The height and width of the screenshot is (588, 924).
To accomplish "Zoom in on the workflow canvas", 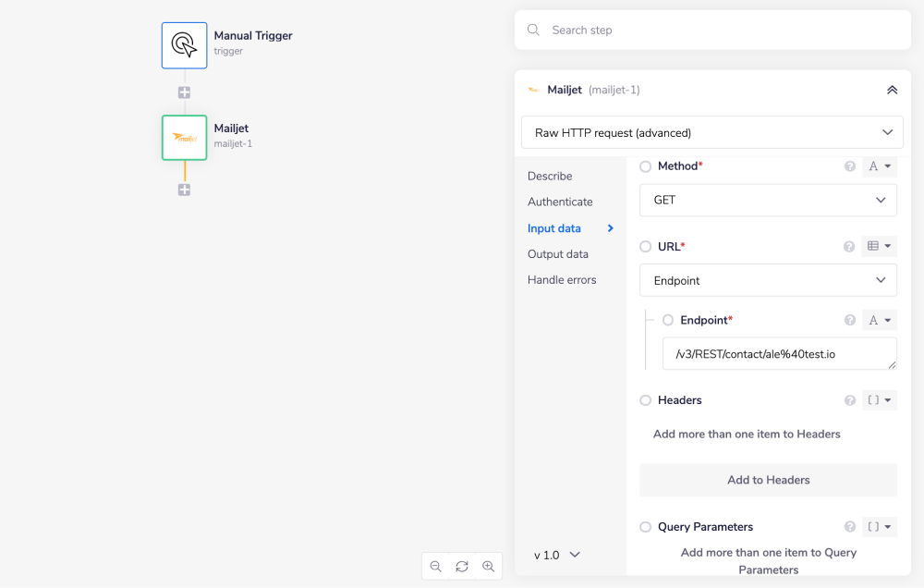I will coord(488,566).
